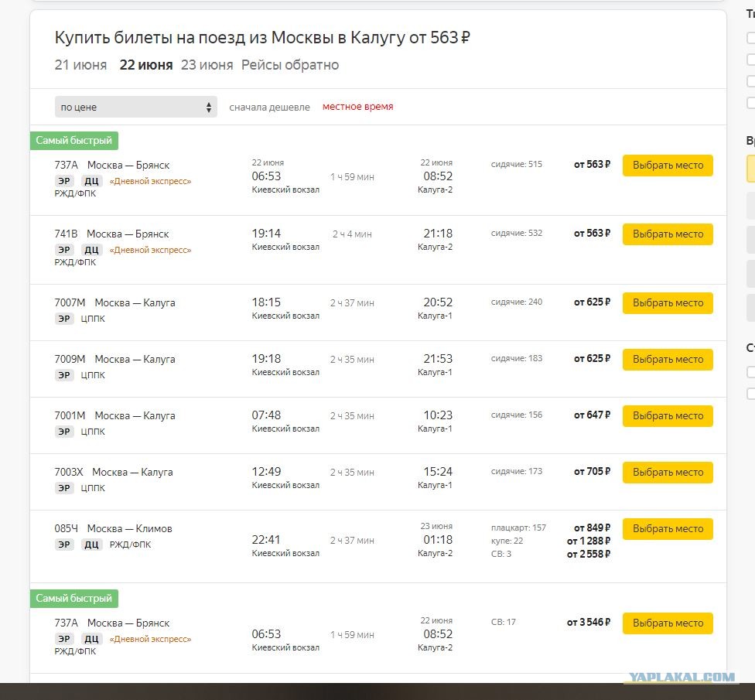
Task: Click ЭР badge on train 7003Х
Action: tap(64, 488)
